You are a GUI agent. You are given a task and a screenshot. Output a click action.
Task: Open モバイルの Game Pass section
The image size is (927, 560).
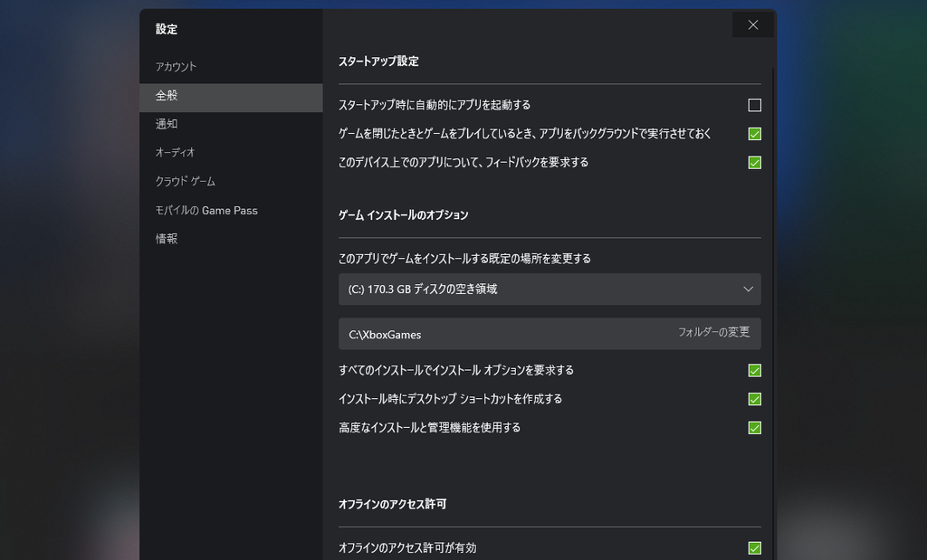206,211
